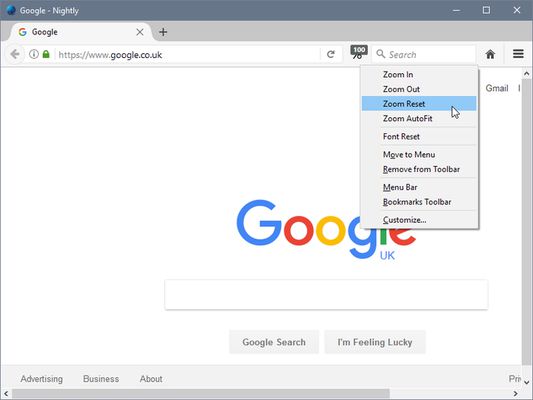The image size is (533, 400).
Task: Click the Nightly globe icon in title bar
Action: (11, 10)
